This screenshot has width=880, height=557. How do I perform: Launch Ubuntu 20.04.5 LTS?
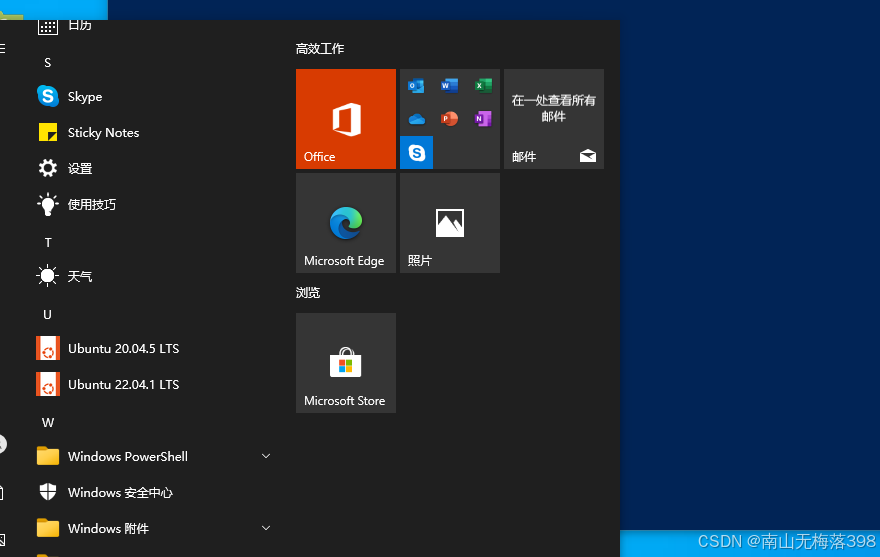[152, 348]
